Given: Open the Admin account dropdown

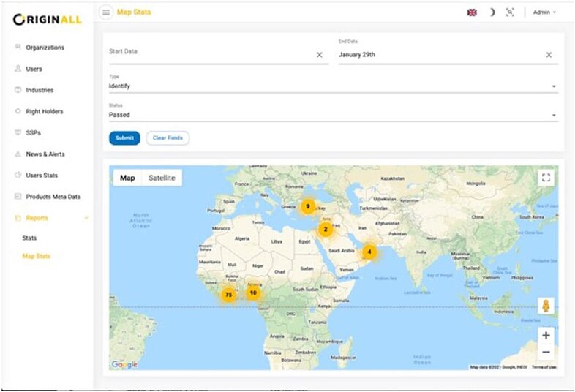Looking at the screenshot, I should pos(544,12).
